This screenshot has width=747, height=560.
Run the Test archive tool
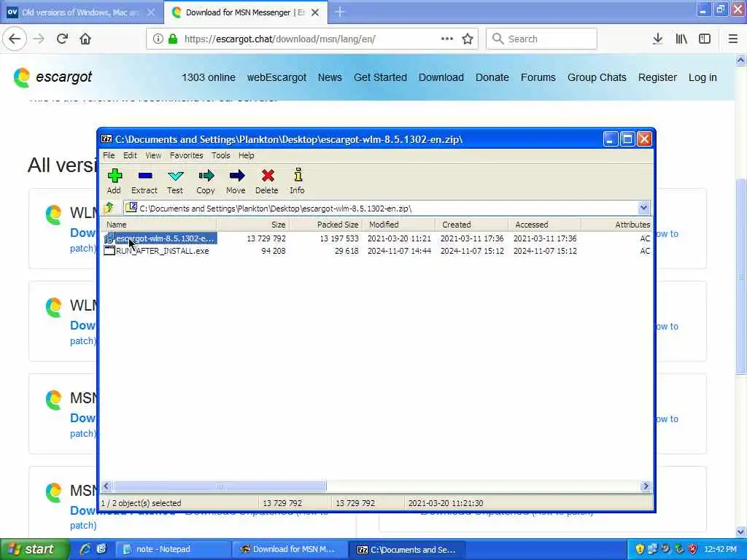pyautogui.click(x=175, y=182)
